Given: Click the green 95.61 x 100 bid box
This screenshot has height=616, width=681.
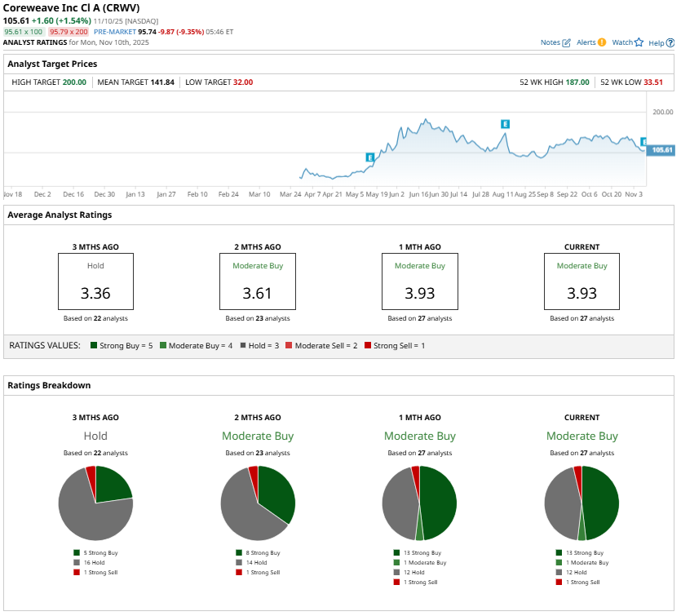Looking at the screenshot, I should point(23,32).
